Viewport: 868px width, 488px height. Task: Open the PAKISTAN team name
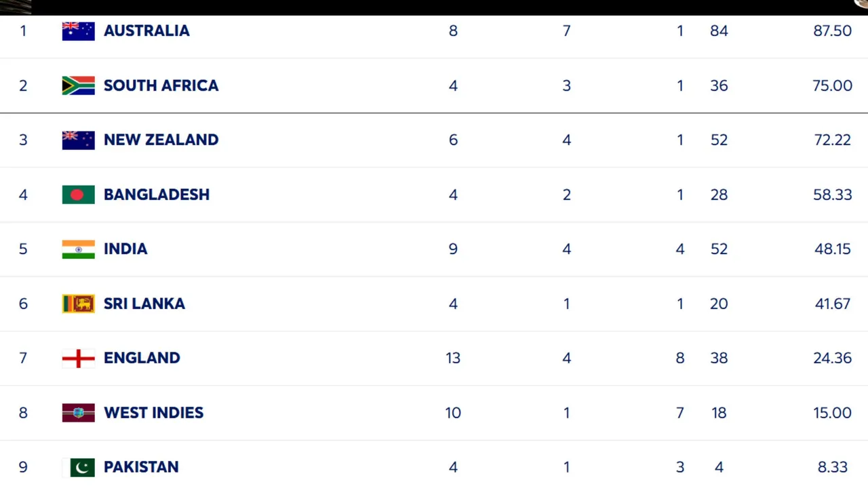(141, 467)
